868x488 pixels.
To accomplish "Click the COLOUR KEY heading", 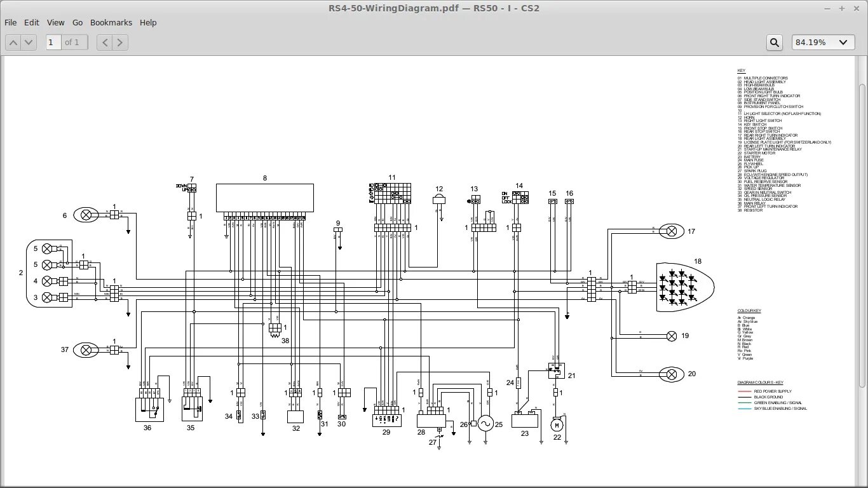I will (x=749, y=311).
